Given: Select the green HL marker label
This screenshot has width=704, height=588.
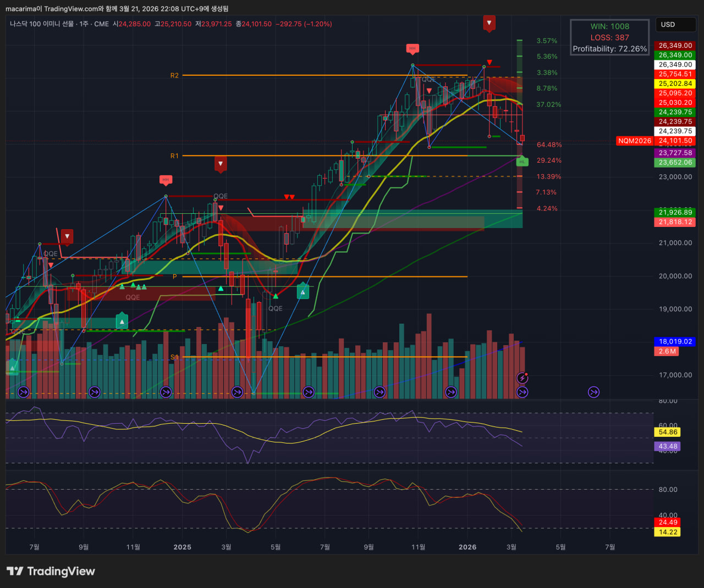Looking at the screenshot, I should [522, 162].
